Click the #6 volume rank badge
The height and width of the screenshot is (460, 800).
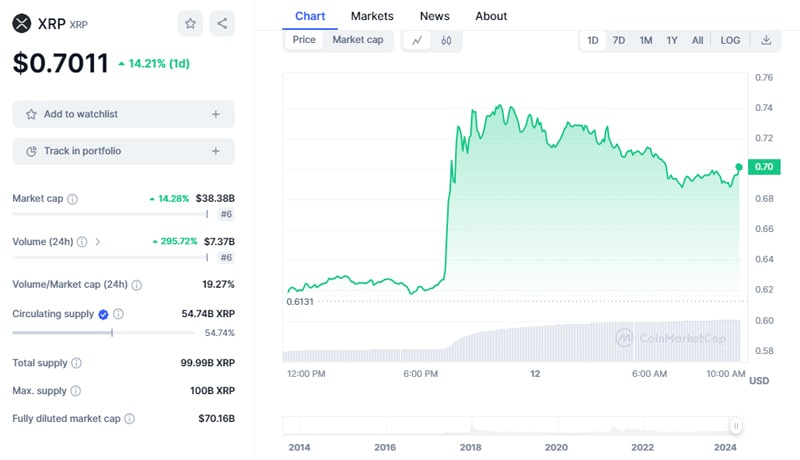pos(226,258)
